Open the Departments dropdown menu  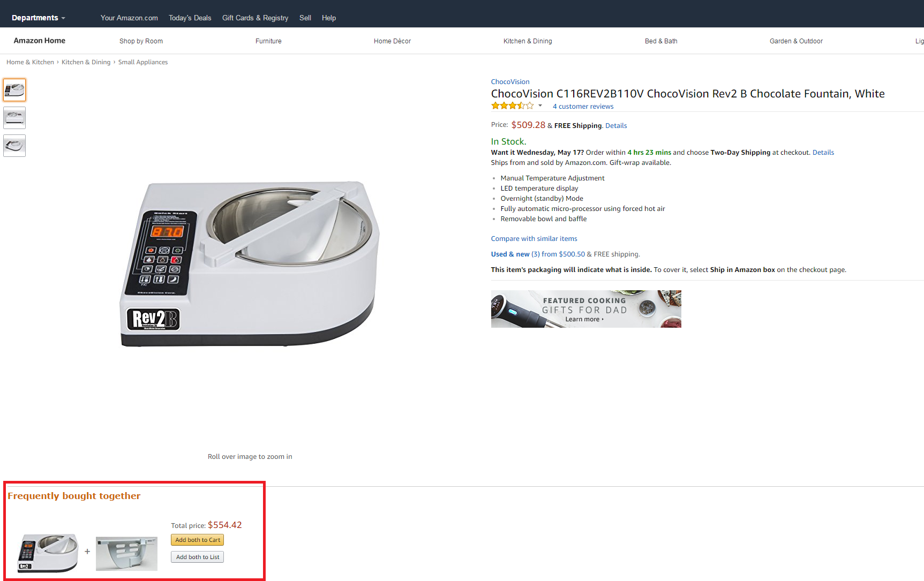(x=38, y=18)
